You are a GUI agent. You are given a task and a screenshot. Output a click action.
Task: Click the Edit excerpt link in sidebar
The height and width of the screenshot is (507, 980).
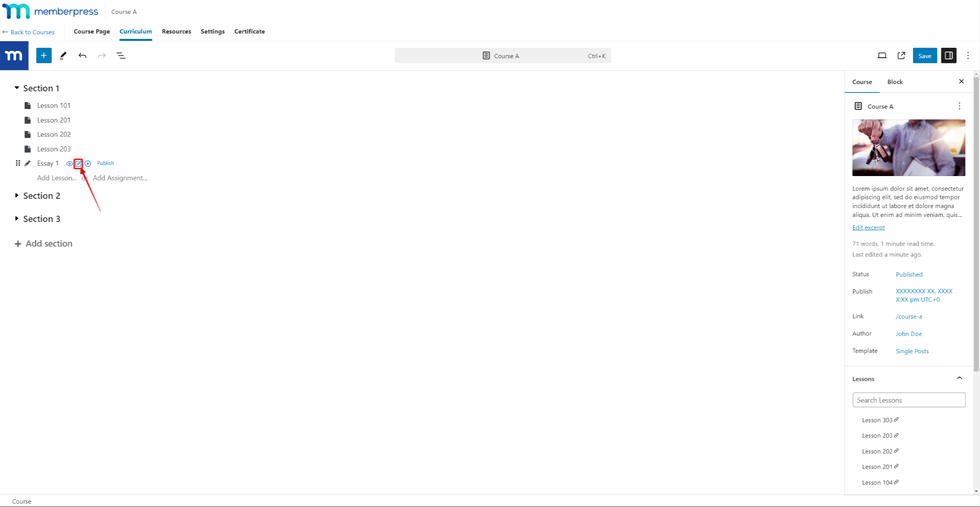click(x=869, y=227)
